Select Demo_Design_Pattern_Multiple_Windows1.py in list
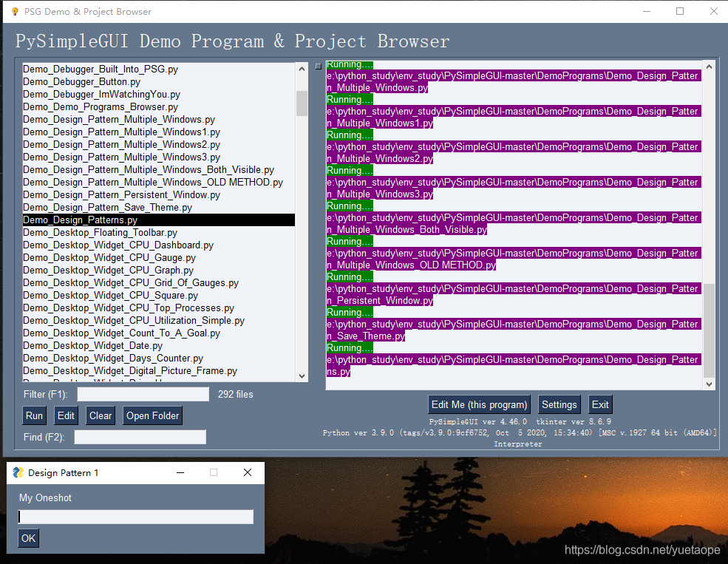728x564 pixels. [159, 132]
